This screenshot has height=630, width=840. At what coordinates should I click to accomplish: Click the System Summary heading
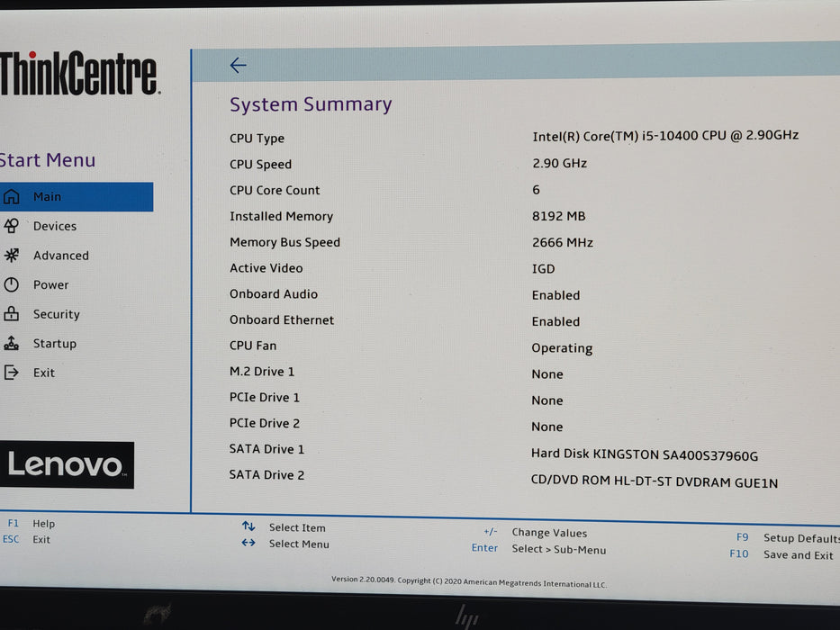click(x=311, y=103)
